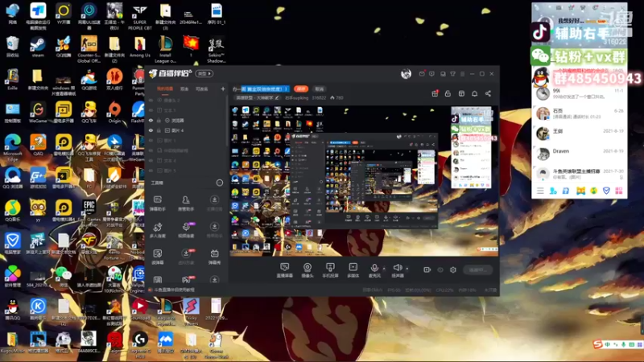Open 弹幕助手 tool in the toolbox

coord(157,203)
